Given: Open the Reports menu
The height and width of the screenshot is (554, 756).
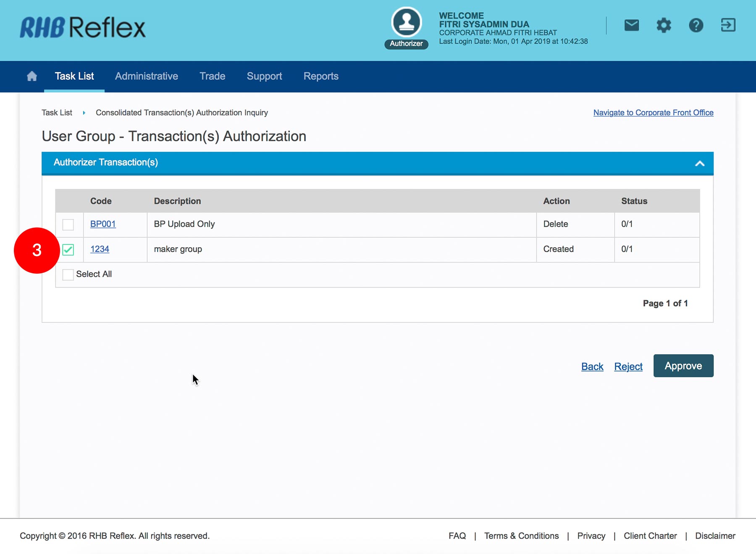Looking at the screenshot, I should point(321,76).
